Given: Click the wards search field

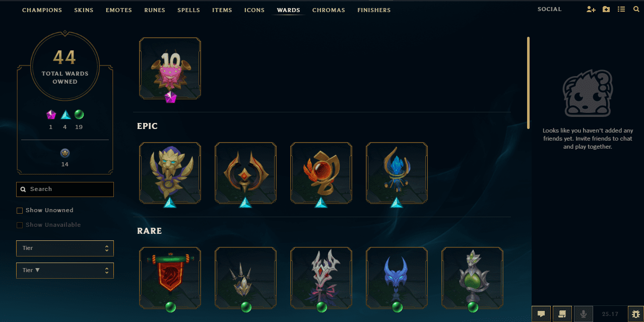Looking at the screenshot, I should click(x=65, y=189).
